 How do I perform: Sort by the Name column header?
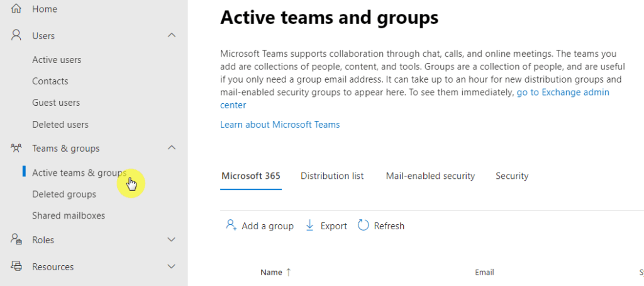point(271,272)
